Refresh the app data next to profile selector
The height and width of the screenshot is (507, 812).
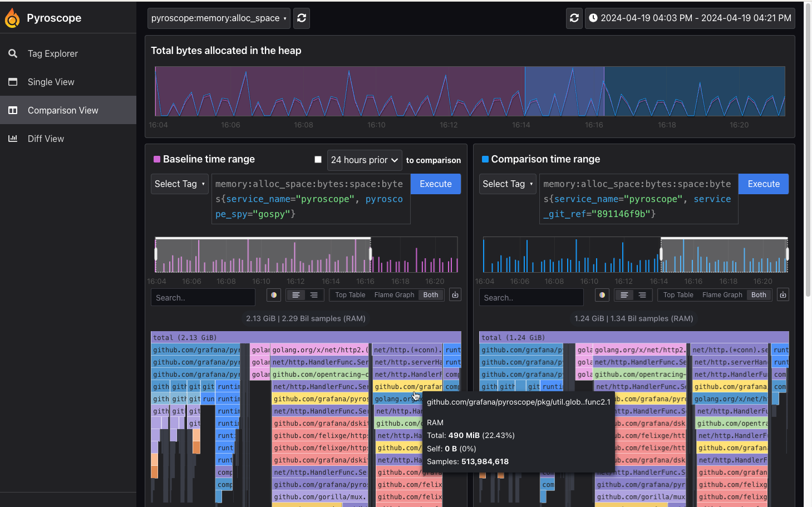point(301,18)
